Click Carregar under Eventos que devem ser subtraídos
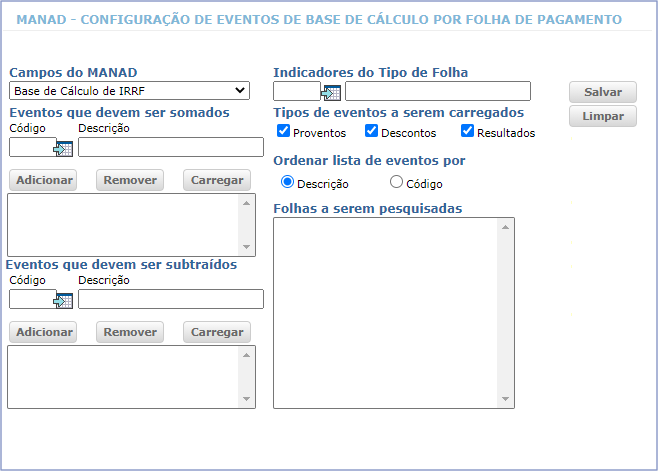Screen dimensions: 658x471 tap(217, 332)
